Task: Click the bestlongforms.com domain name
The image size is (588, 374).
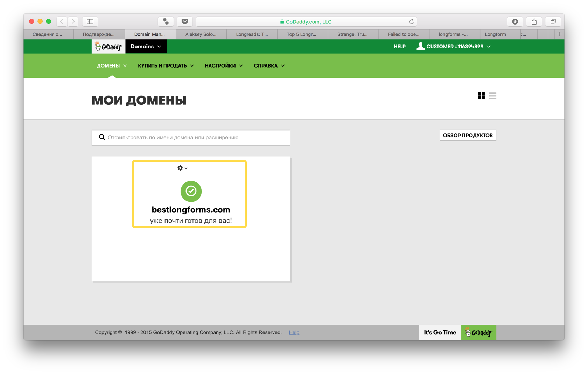Action: click(x=191, y=209)
